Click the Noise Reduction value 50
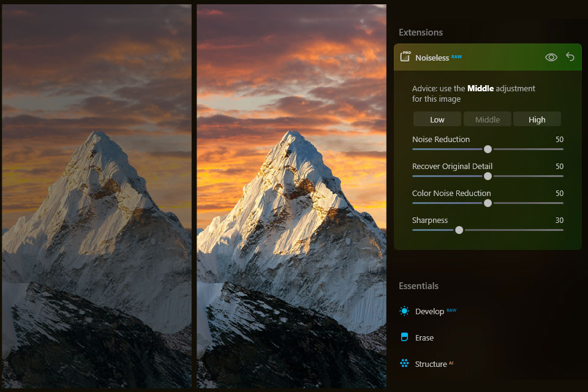Viewport: 588px width, 392px height. click(x=559, y=140)
